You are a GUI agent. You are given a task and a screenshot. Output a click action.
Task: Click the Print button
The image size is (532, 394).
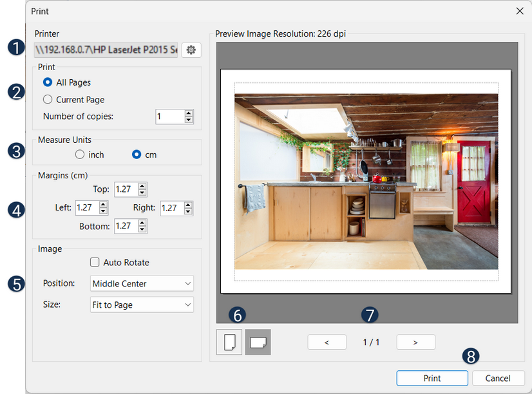pyautogui.click(x=432, y=378)
